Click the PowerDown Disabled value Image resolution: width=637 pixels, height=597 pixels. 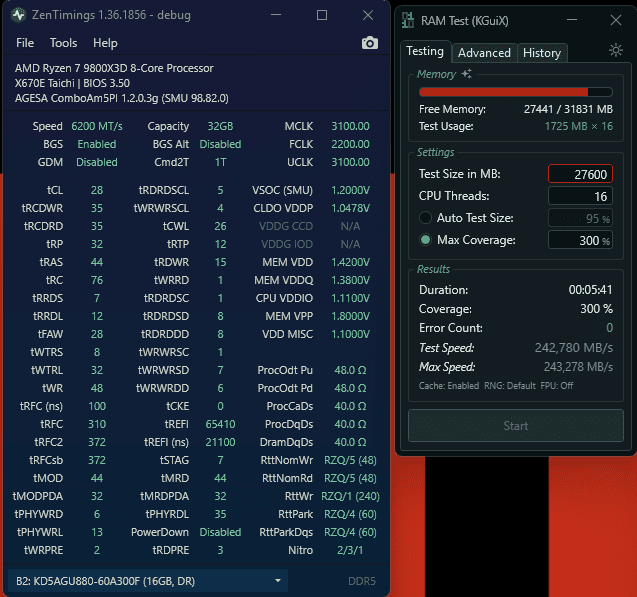coord(220,532)
